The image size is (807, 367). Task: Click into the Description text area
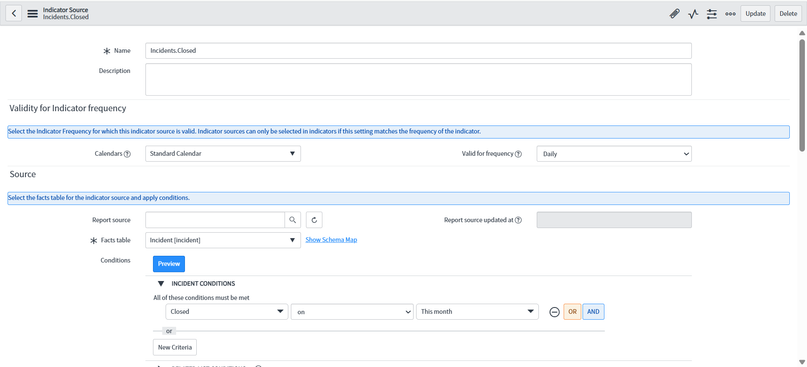tap(418, 79)
